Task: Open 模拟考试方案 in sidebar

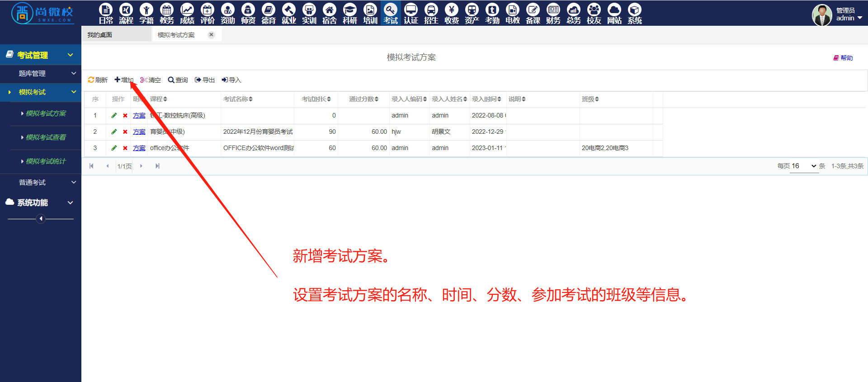Action: click(x=46, y=113)
